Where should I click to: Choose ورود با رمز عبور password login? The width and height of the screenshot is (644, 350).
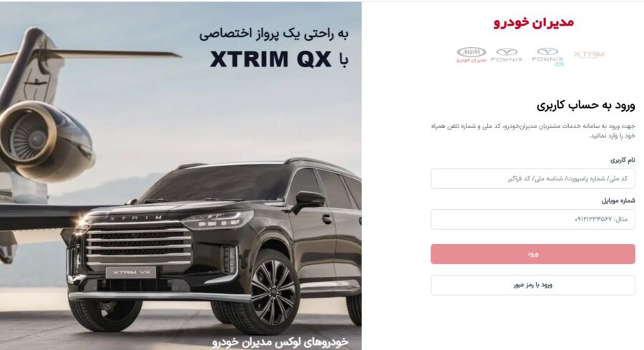tap(532, 285)
